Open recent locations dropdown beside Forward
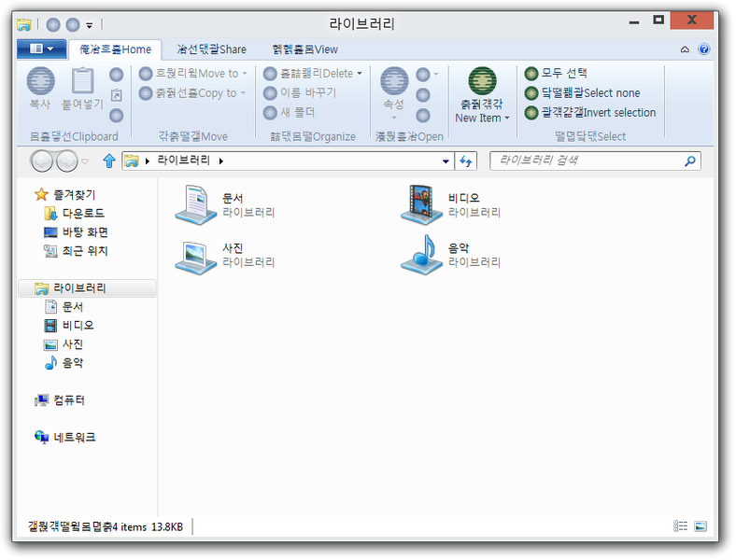 85,161
